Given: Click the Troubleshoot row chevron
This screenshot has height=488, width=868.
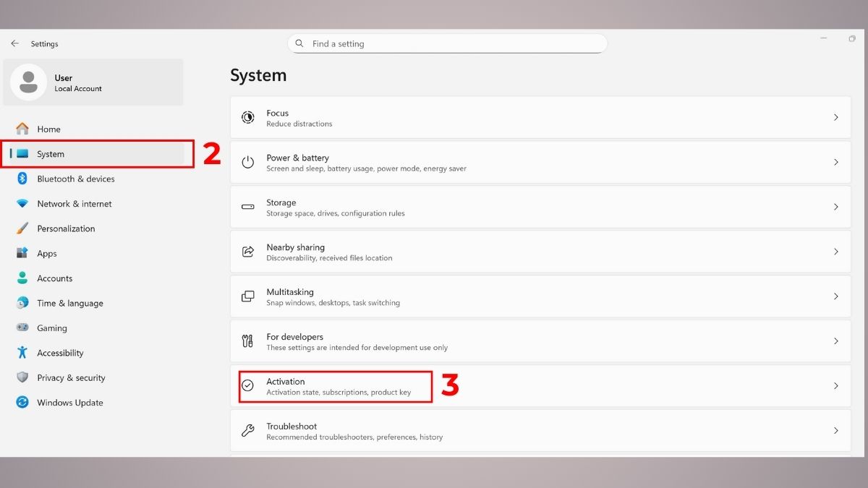Looking at the screenshot, I should click(x=836, y=431).
